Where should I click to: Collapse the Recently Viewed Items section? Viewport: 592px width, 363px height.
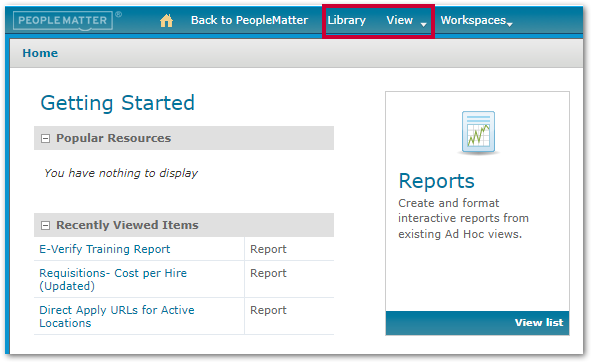click(45, 226)
